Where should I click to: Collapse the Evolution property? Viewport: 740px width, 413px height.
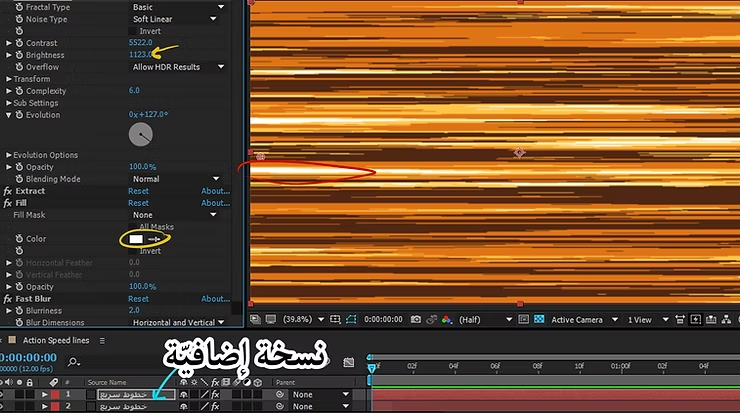8,115
